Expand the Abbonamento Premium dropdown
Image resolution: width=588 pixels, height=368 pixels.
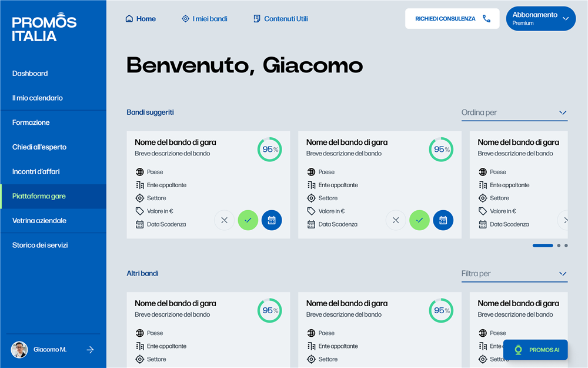point(541,19)
